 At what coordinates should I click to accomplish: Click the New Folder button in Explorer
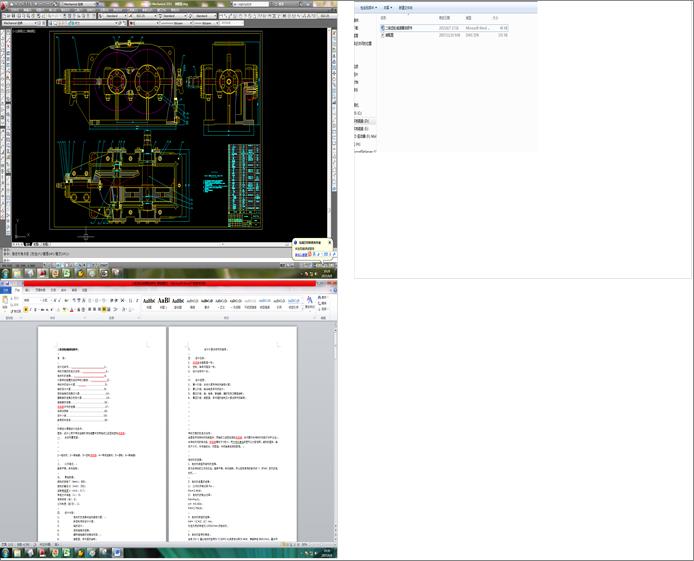pyautogui.click(x=407, y=7)
